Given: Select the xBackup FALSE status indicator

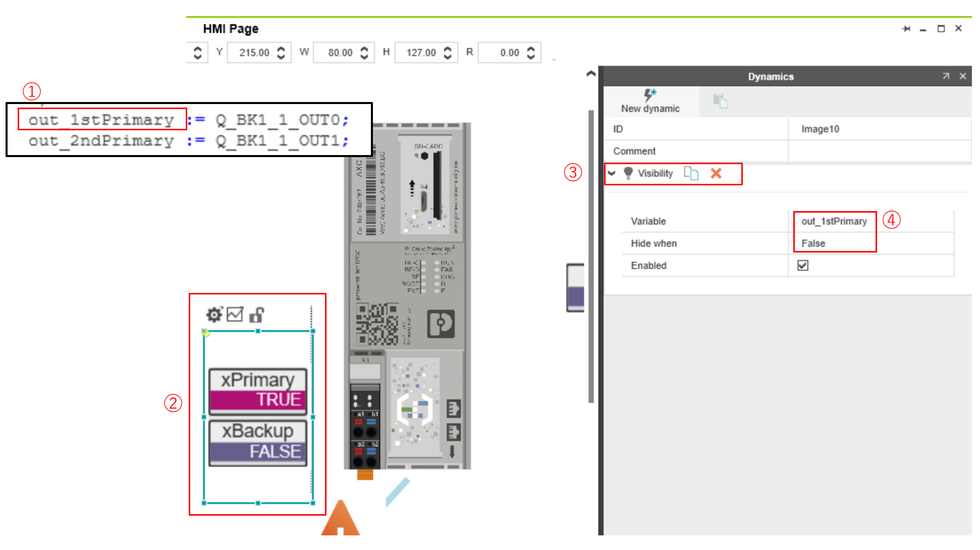Looking at the screenshot, I should point(257,442).
